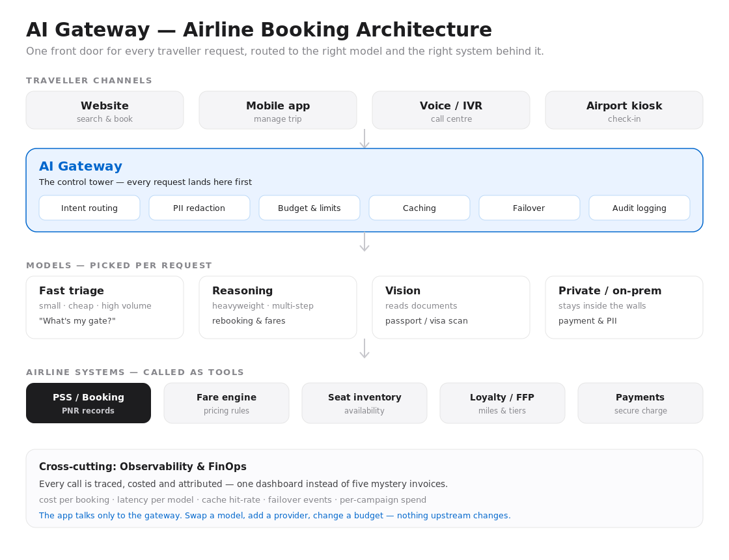The height and width of the screenshot is (560, 729).
Task: Click 'The control tower' tagline text
Action: pyautogui.click(x=146, y=182)
